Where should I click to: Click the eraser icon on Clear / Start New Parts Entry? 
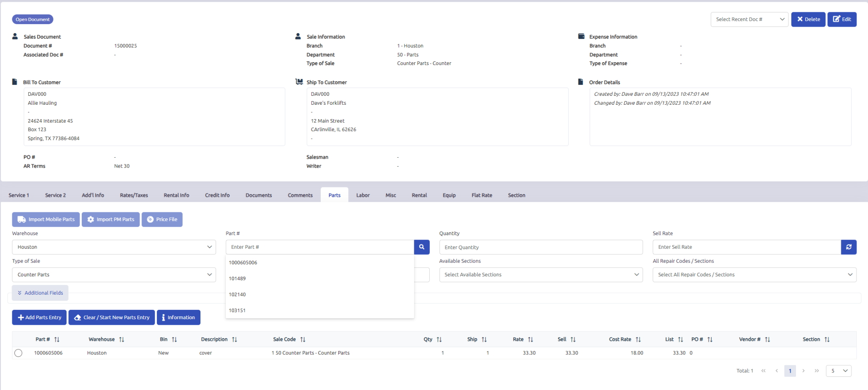[x=77, y=317]
